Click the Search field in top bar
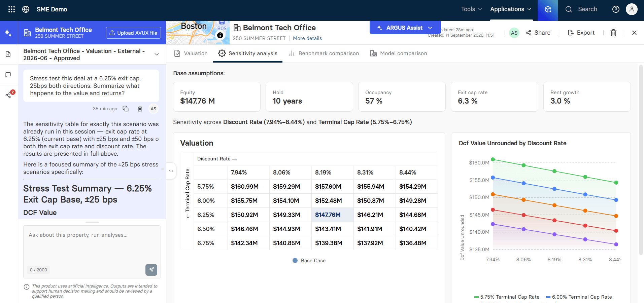The width and height of the screenshot is (644, 303). point(581,9)
